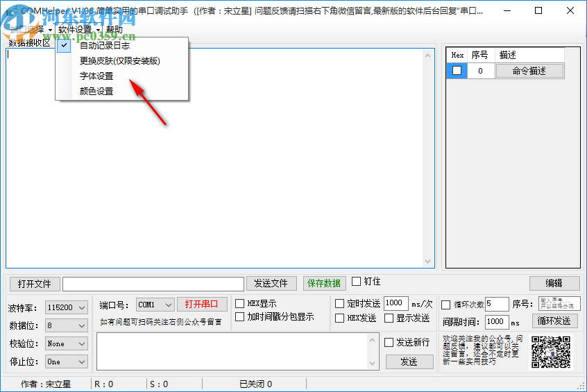The width and height of the screenshot is (587, 392).
Task: Click the 循环发送 button
Action: pos(554,321)
